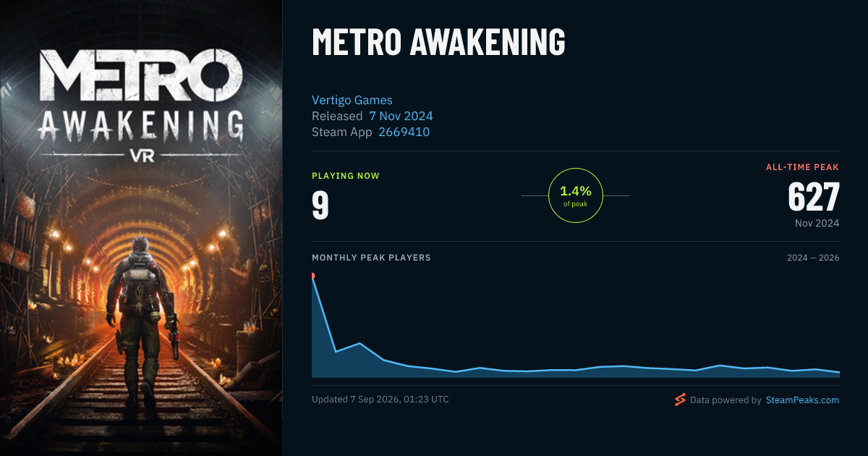Click the All-Time Peak label

pyautogui.click(x=803, y=167)
